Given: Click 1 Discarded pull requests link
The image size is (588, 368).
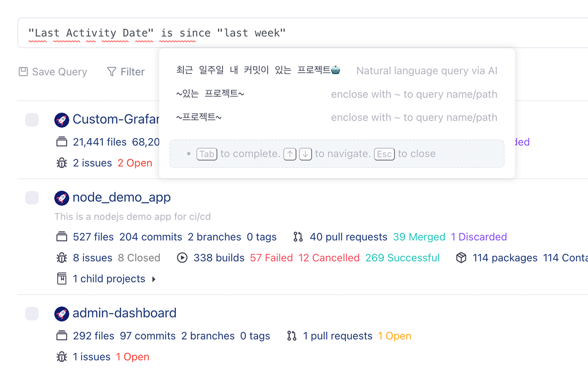Looking at the screenshot, I should (479, 237).
